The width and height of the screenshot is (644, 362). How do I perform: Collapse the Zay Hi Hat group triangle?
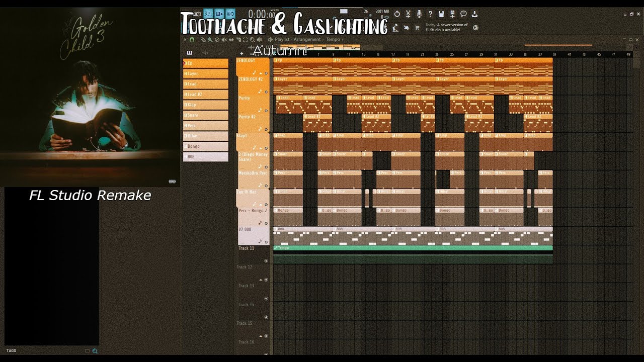point(261,204)
